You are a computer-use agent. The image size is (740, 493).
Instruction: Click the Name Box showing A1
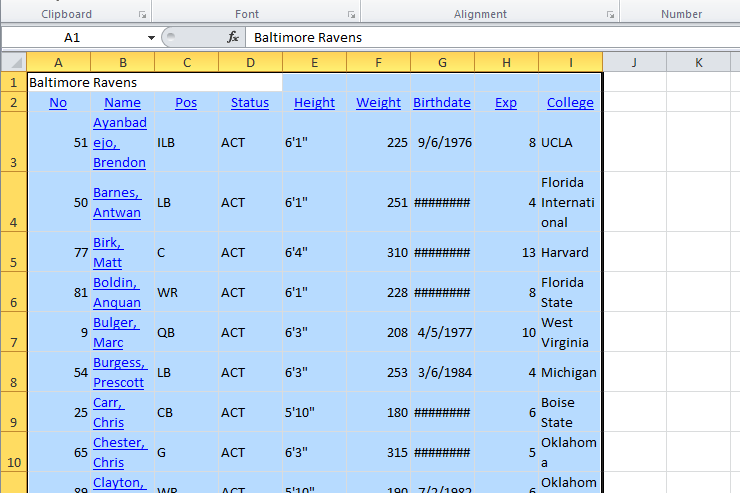(x=72, y=38)
